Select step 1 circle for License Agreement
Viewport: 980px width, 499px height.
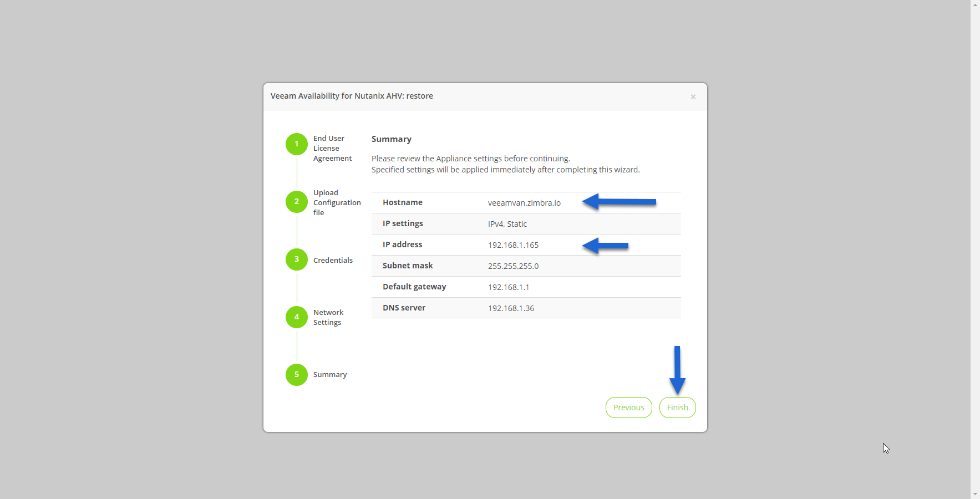[297, 144]
